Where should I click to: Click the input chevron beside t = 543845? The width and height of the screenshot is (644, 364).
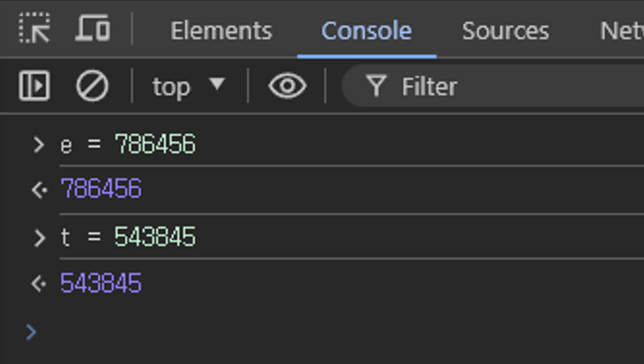39,238
